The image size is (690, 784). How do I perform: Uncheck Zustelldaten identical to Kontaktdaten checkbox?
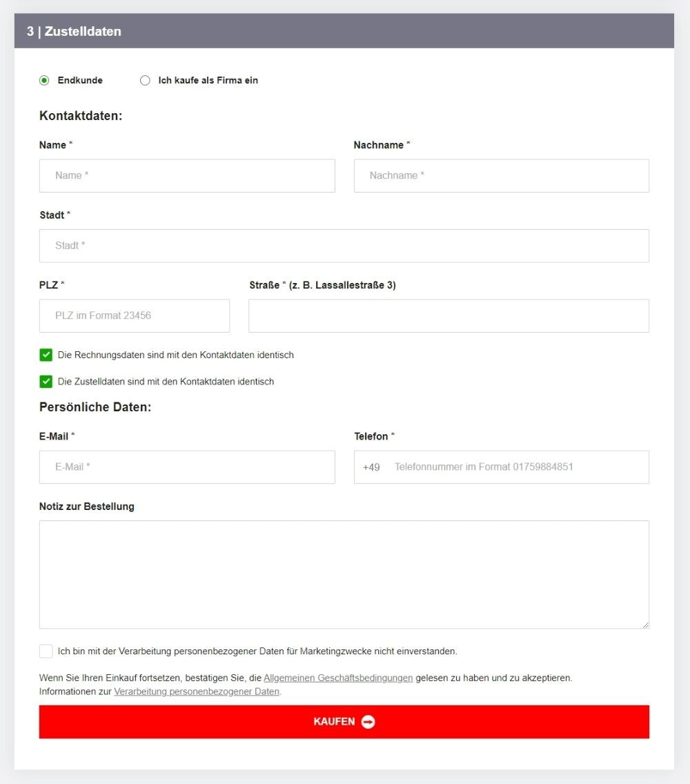46,382
